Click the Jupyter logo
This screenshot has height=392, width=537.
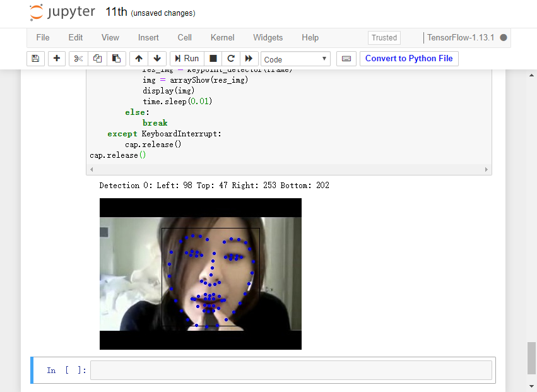[62, 13]
